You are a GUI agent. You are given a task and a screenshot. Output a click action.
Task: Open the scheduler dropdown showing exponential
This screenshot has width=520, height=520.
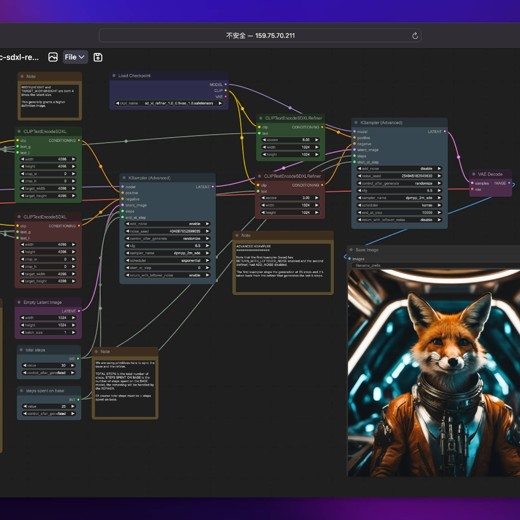click(x=167, y=261)
